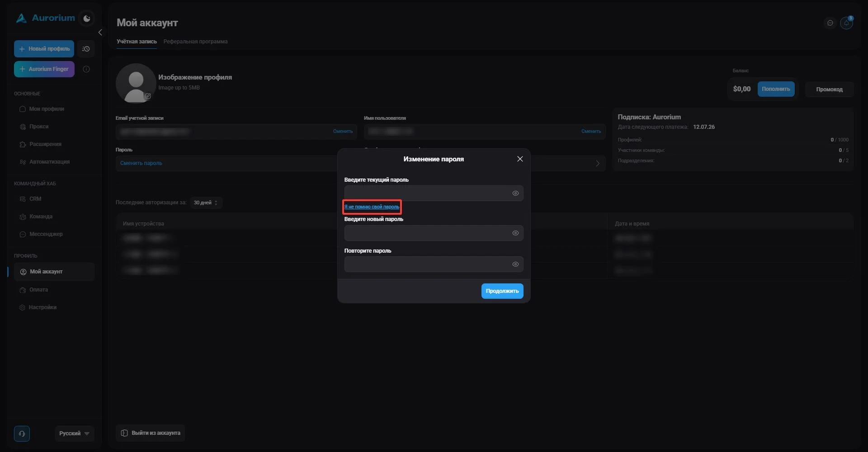The height and width of the screenshot is (452, 868).
Task: Open the 30 дней period dropdown
Action: coord(206,202)
